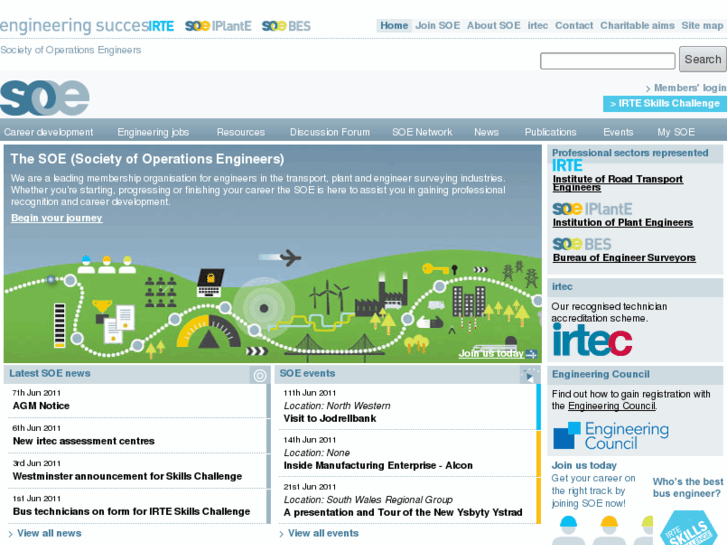Open New irtec assessment centres news
Screen dimensions: 727x545
(83, 441)
